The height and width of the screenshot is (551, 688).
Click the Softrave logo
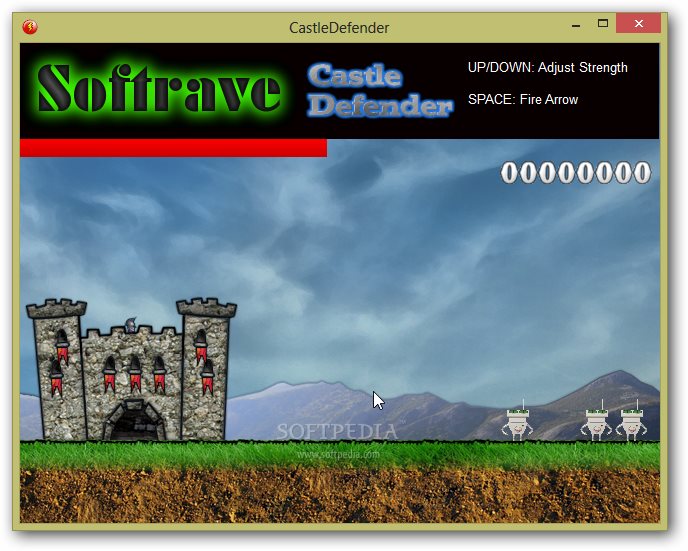(159, 88)
